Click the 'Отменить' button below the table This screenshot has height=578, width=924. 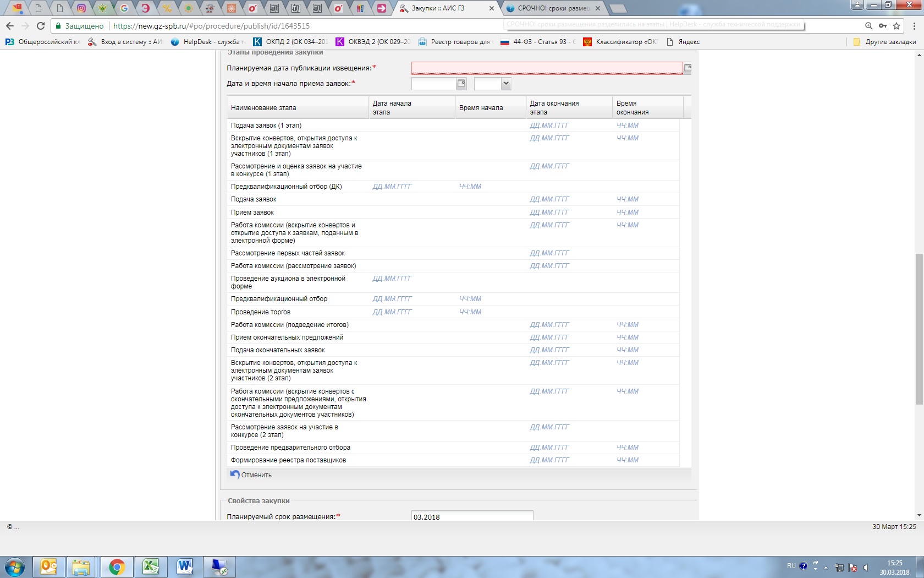coord(251,475)
